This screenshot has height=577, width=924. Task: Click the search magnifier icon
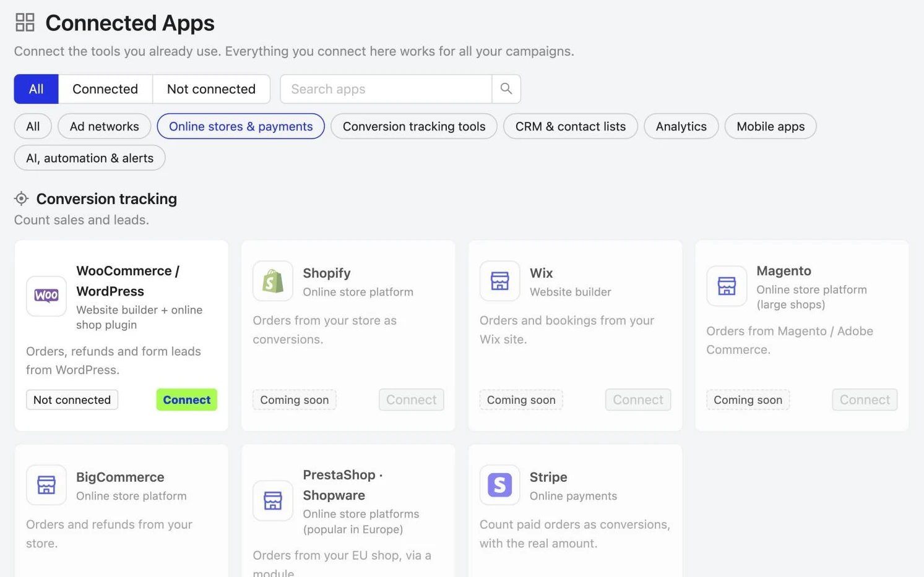point(506,89)
